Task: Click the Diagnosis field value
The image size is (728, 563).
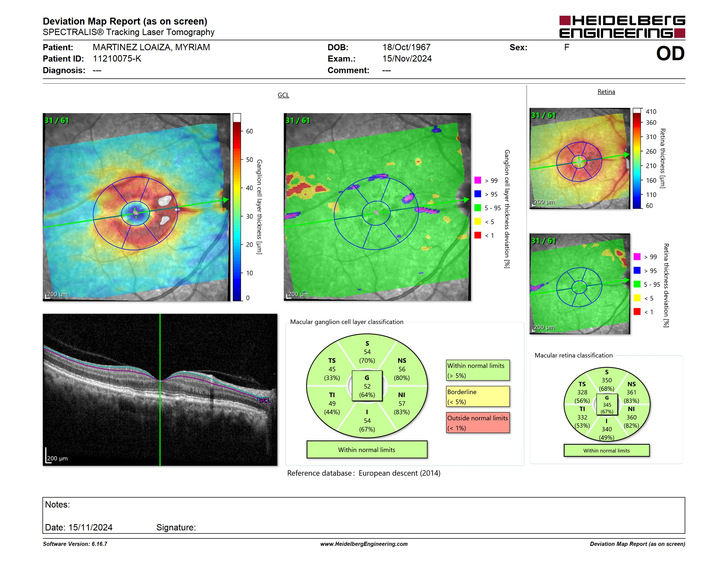Action: [97, 70]
